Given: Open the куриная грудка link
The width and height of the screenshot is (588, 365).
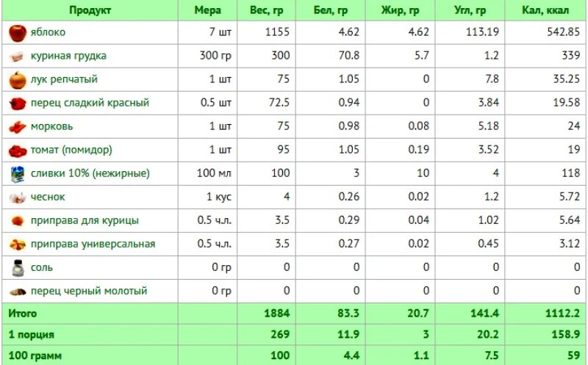Looking at the screenshot, I should click(x=68, y=56).
